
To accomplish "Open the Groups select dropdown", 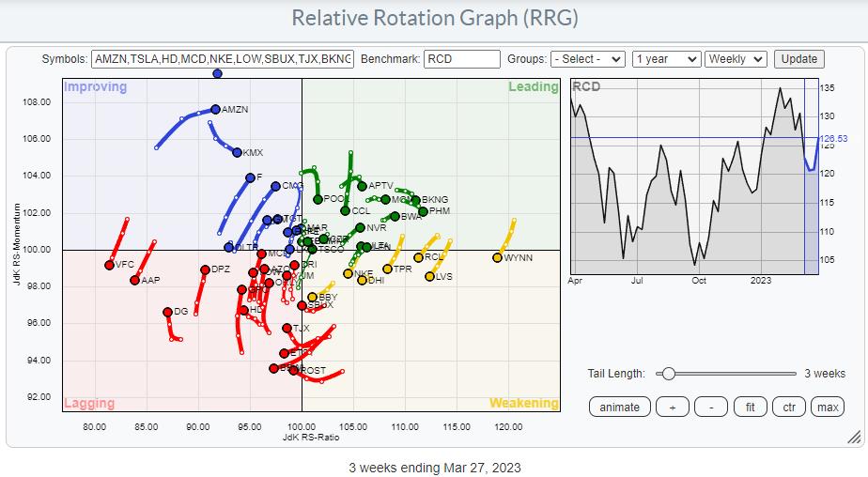I will (588, 59).
